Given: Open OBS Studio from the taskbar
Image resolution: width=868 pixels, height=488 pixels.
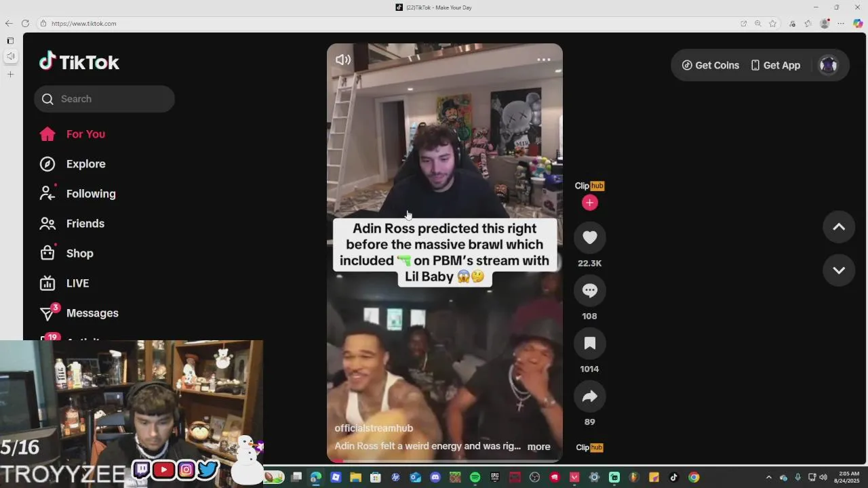Looking at the screenshot, I should [x=534, y=477].
